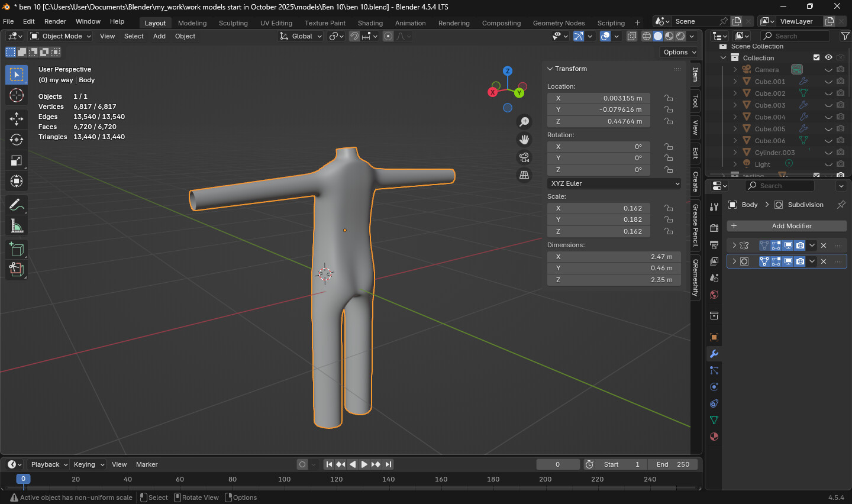Activate the Scale tool
Screen dimensions: 852x504
click(17, 160)
